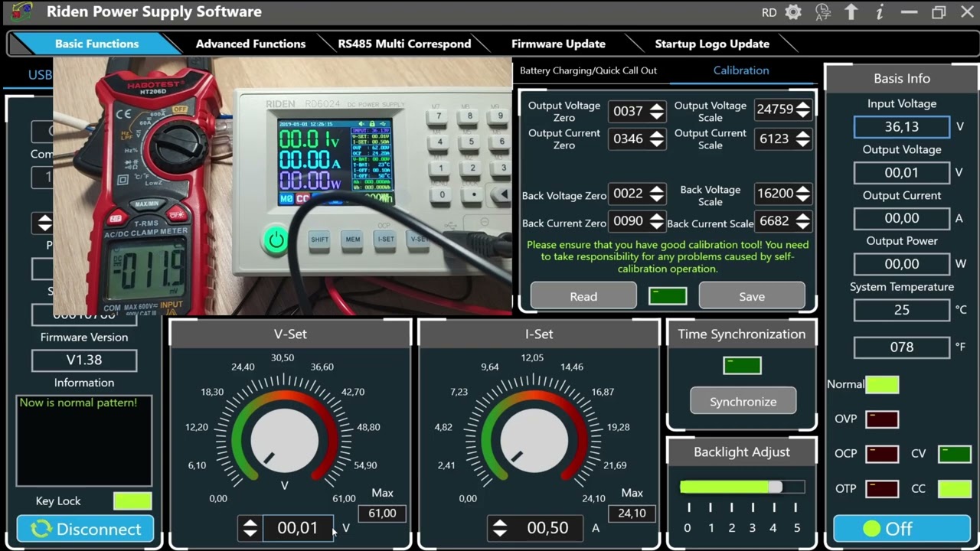Switch to the Basic Functions tab
This screenshot has width=980, height=551.
96,44
